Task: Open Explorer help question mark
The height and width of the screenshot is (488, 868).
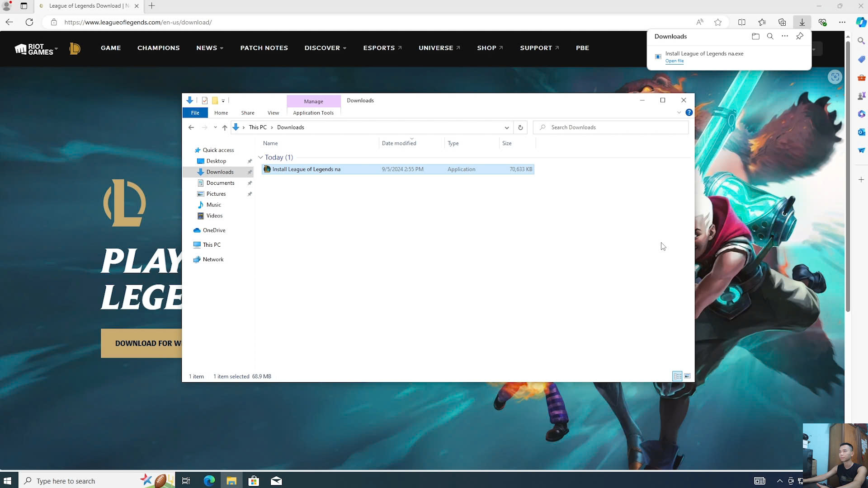Action: click(689, 113)
